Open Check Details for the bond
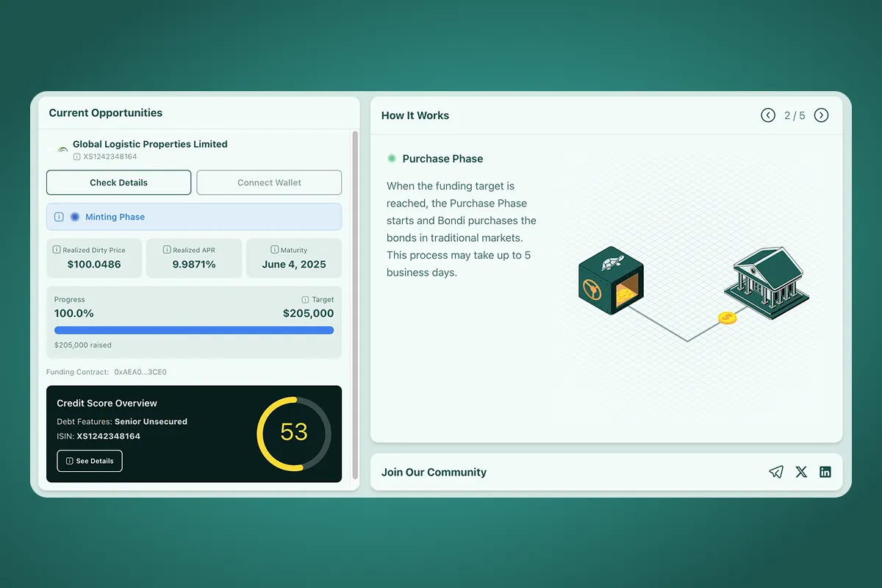Viewport: 882px width, 588px height. click(118, 182)
